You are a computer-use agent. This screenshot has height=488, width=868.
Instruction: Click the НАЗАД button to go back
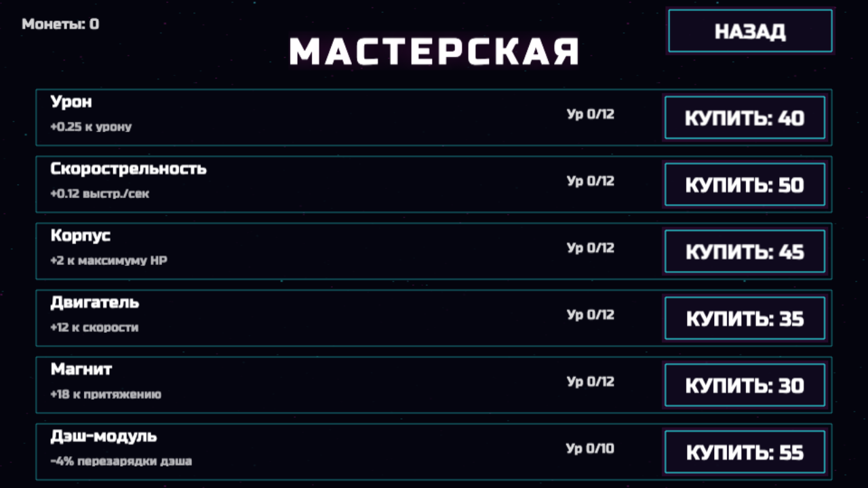click(x=750, y=30)
